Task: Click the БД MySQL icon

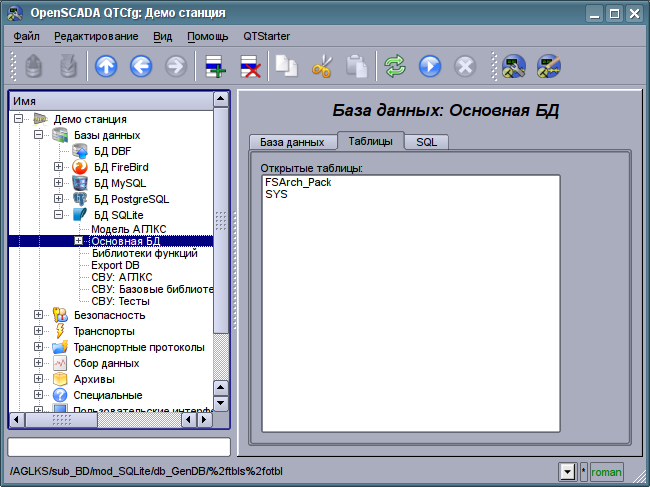Action: [80, 183]
